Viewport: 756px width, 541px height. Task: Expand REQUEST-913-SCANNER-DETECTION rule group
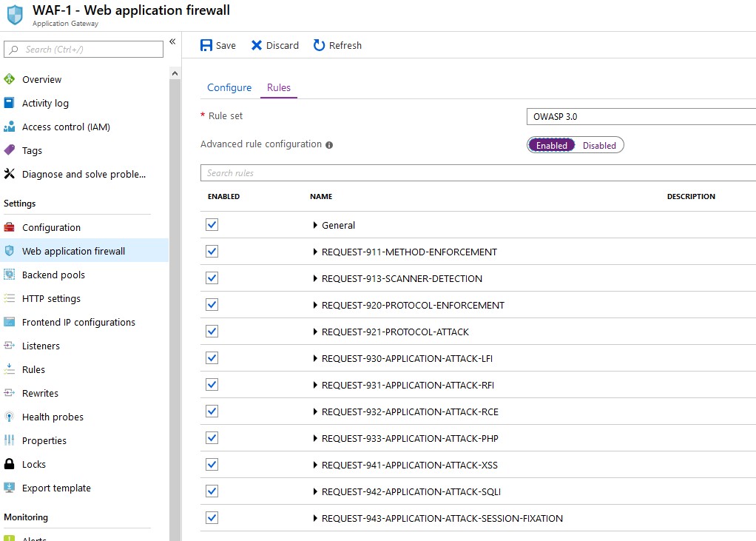pos(315,278)
